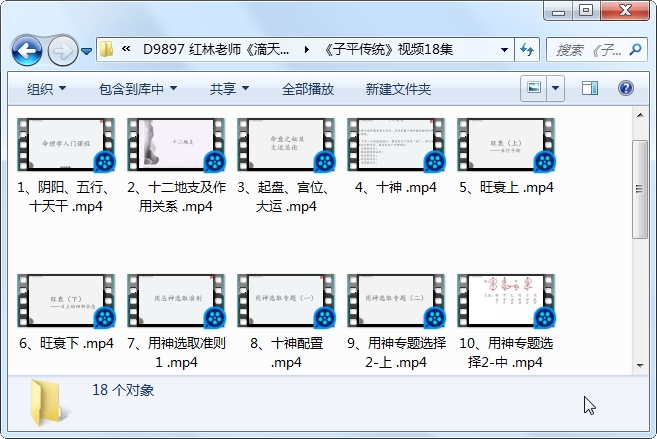Select the 4、十神 video thumbnail
This screenshot has height=439, width=657.
(396, 145)
